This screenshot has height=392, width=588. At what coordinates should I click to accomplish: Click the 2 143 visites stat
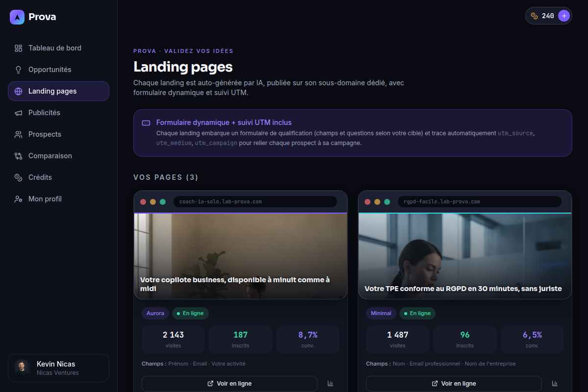(173, 340)
